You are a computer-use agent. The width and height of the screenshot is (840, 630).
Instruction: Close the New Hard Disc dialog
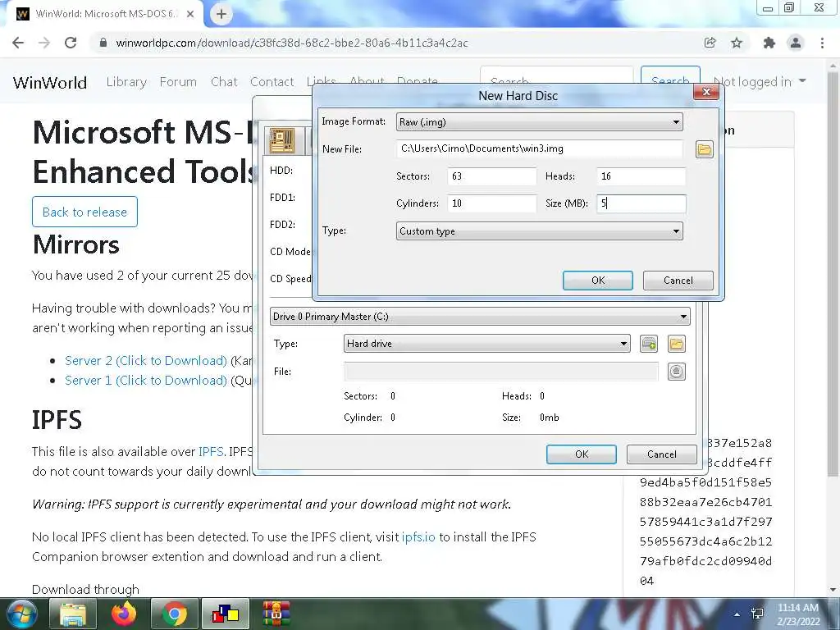click(x=706, y=92)
